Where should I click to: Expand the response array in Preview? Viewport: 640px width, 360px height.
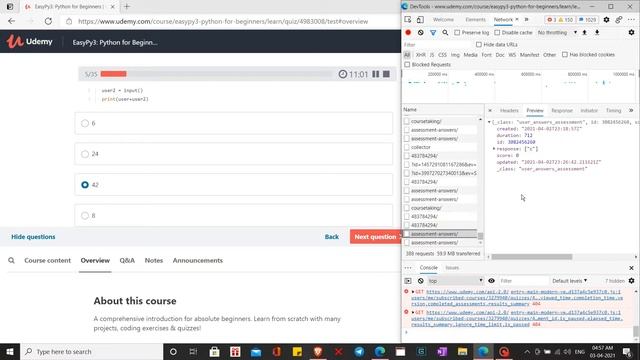point(494,149)
